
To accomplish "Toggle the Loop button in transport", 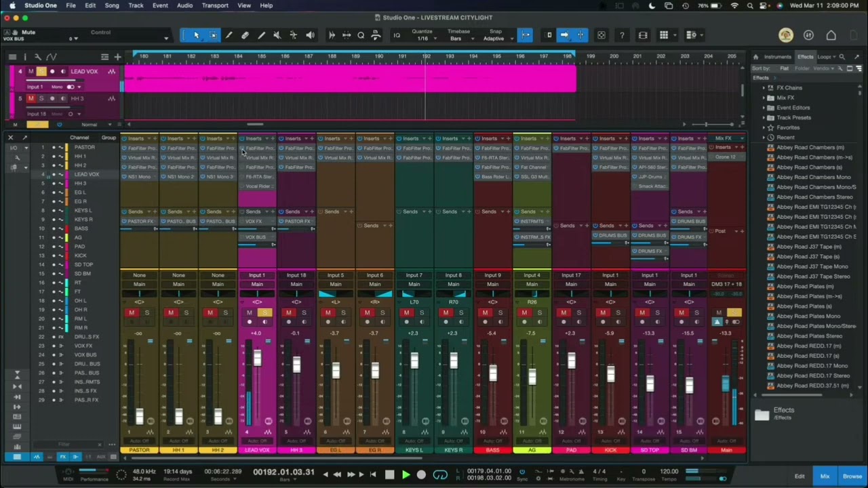I will click(x=440, y=475).
